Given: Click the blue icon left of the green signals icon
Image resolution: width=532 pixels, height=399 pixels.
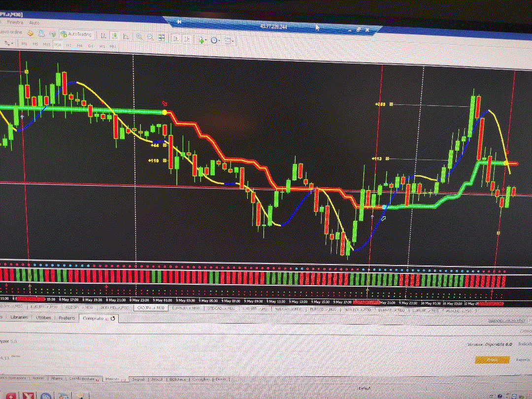Looking at the screenshot, I should 41,33.
